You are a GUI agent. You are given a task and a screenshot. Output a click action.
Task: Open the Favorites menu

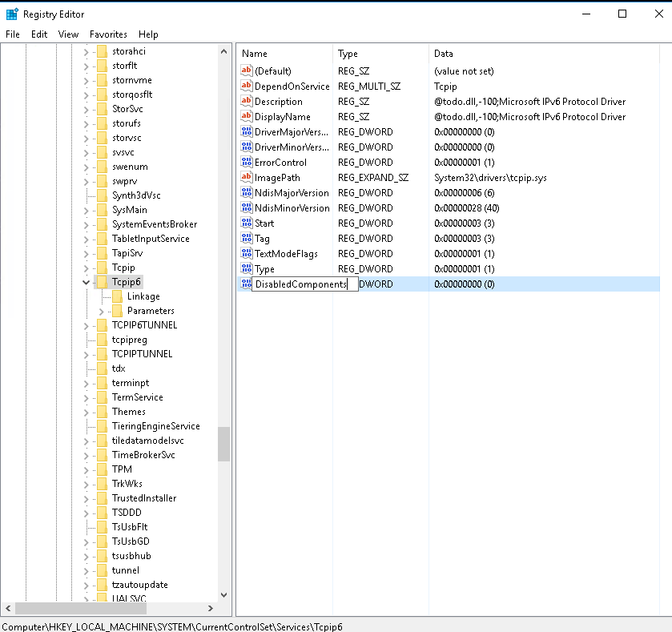pos(108,34)
